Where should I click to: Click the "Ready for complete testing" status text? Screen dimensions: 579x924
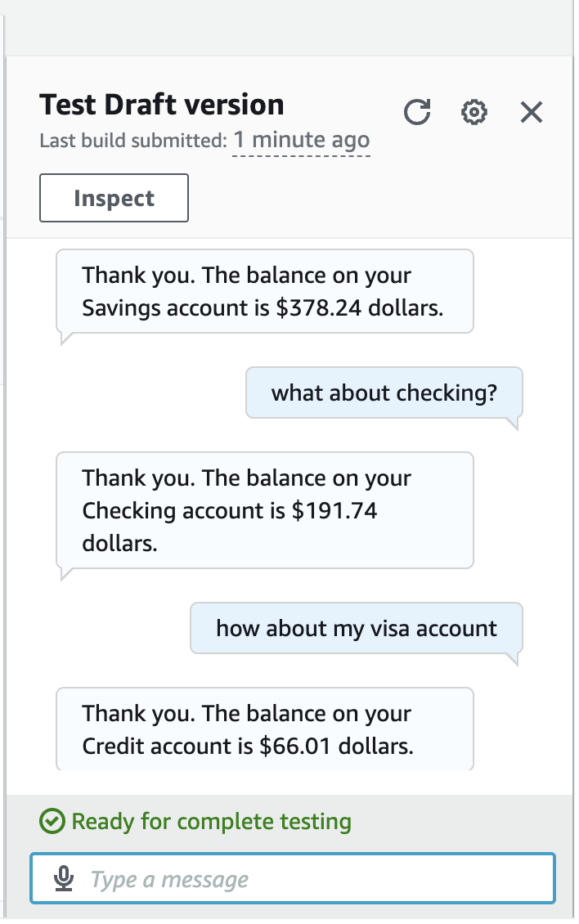point(211,822)
